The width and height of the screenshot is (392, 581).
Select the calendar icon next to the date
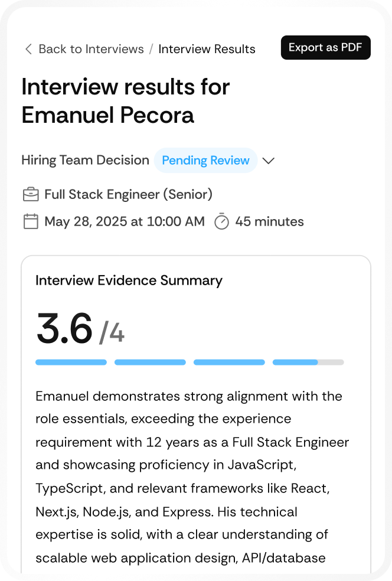click(x=31, y=221)
